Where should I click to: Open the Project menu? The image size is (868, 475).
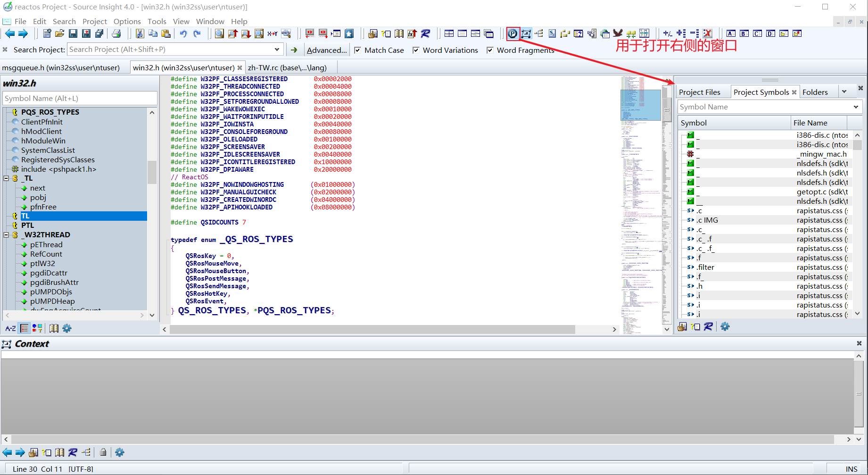pyautogui.click(x=95, y=22)
